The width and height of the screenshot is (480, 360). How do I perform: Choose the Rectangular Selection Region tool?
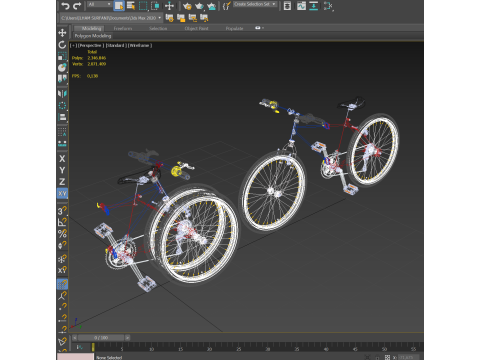(143, 6)
